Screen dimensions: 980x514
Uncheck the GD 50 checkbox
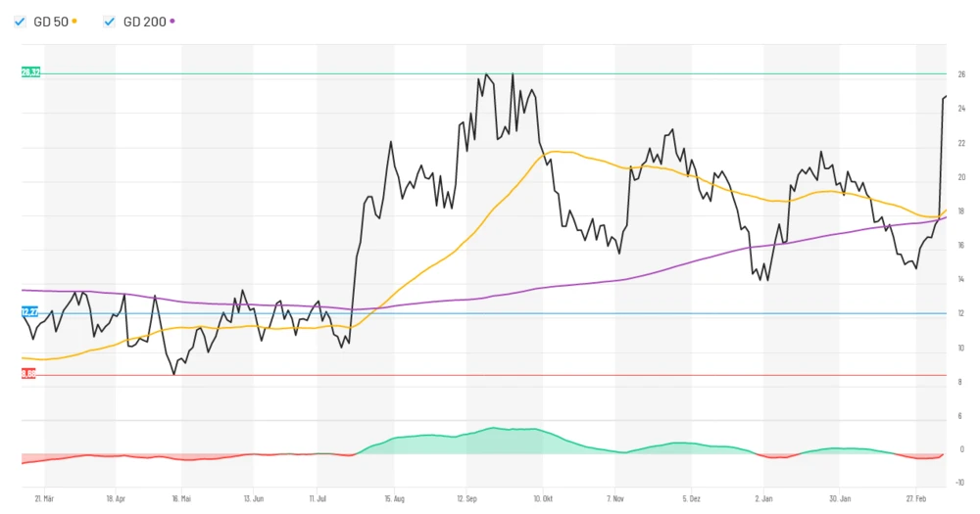(x=20, y=22)
